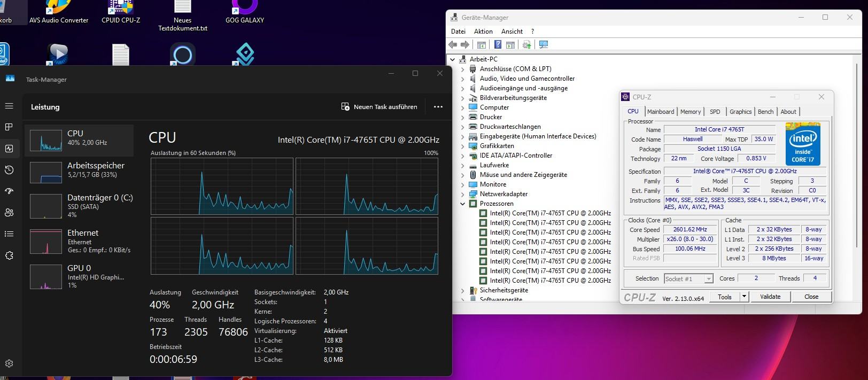This screenshot has width=868, height=380.
Task: Open the Socket #1 selection dropdown in CPU-Z
Action: (688, 278)
